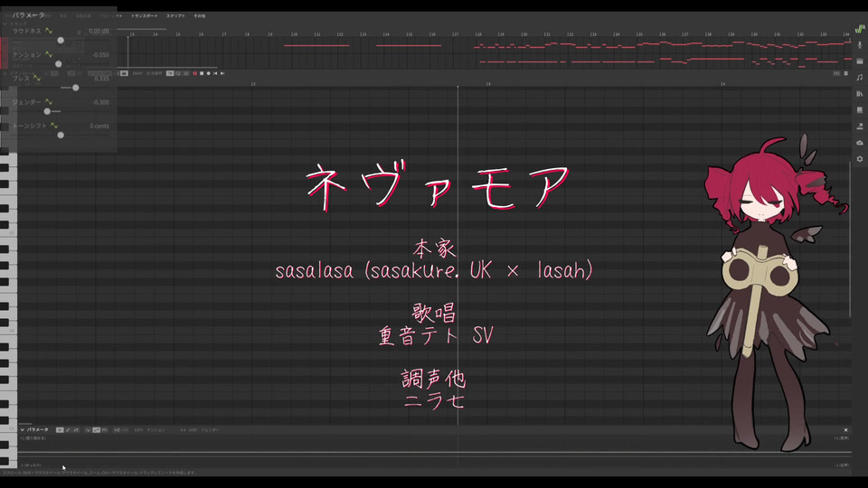The width and height of the screenshot is (868, 488).
Task: Pause playback with the red pause button
Action: (195, 73)
